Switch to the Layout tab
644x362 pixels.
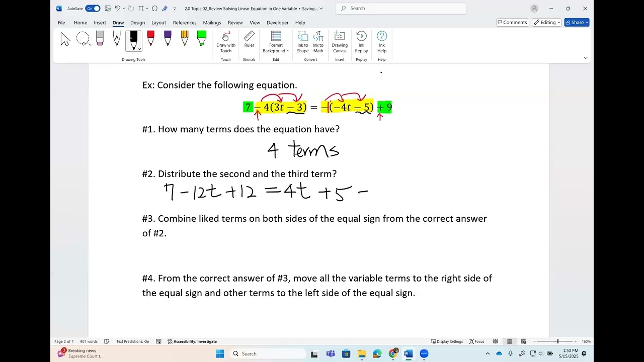click(x=158, y=23)
